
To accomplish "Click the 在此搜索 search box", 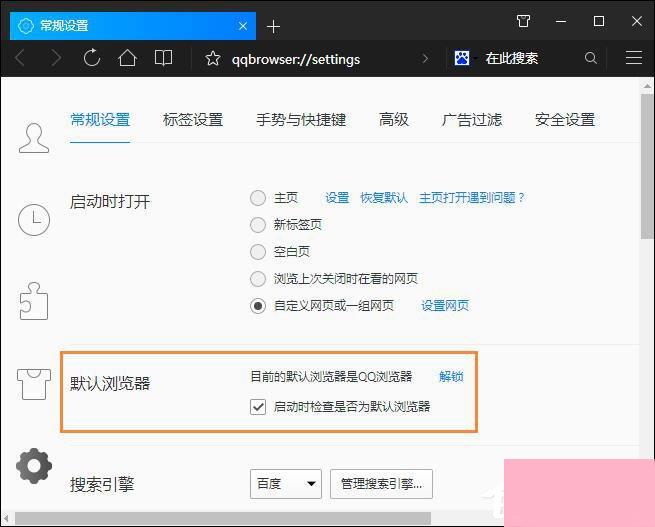I will click(512, 58).
